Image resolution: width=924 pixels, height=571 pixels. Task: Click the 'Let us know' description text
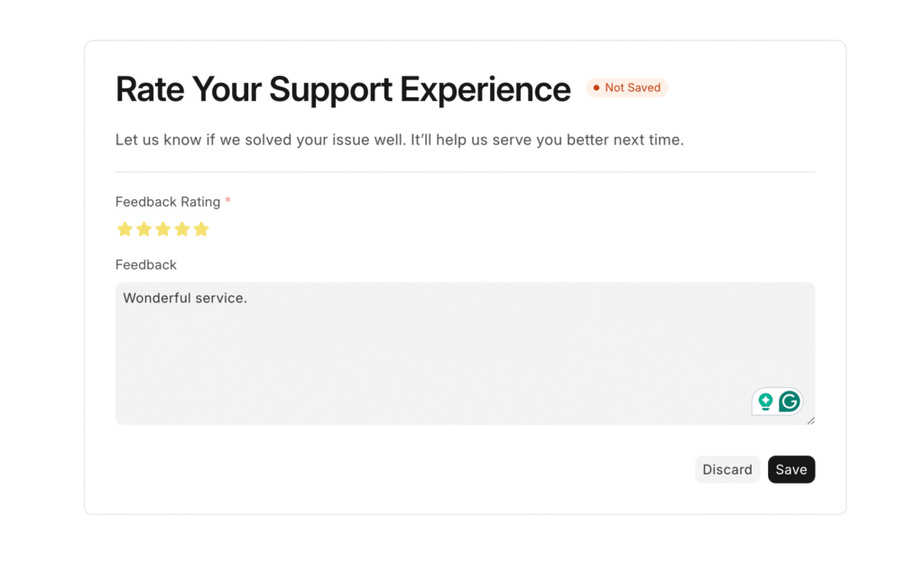400,140
